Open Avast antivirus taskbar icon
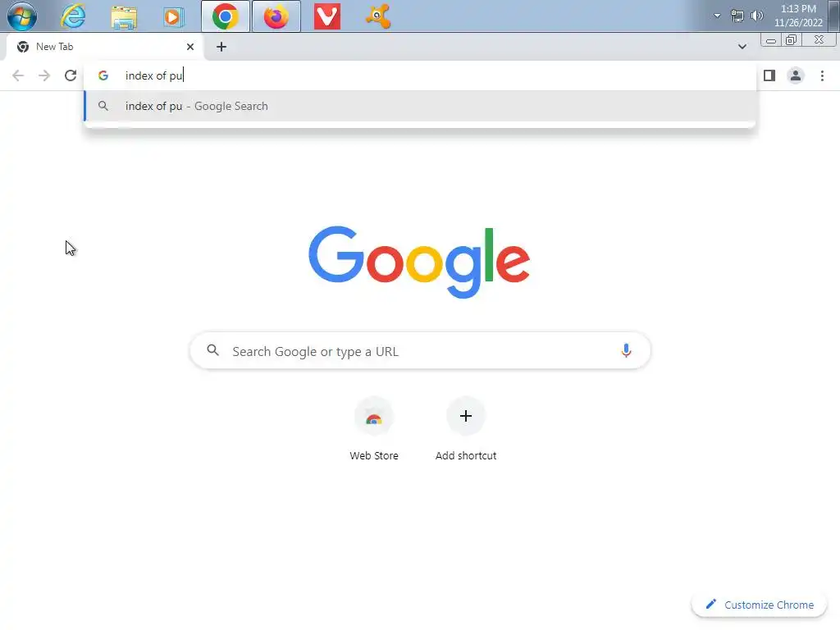The image size is (840, 630). point(378,16)
